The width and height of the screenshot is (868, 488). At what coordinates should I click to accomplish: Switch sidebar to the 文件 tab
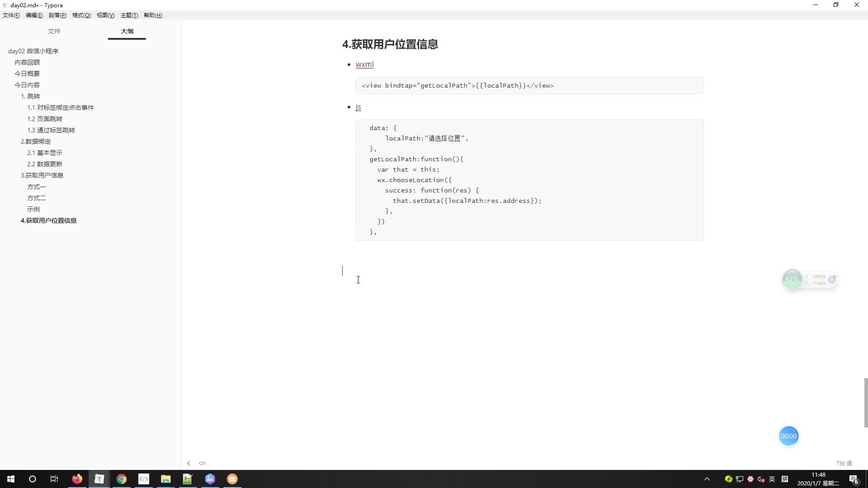(x=54, y=31)
